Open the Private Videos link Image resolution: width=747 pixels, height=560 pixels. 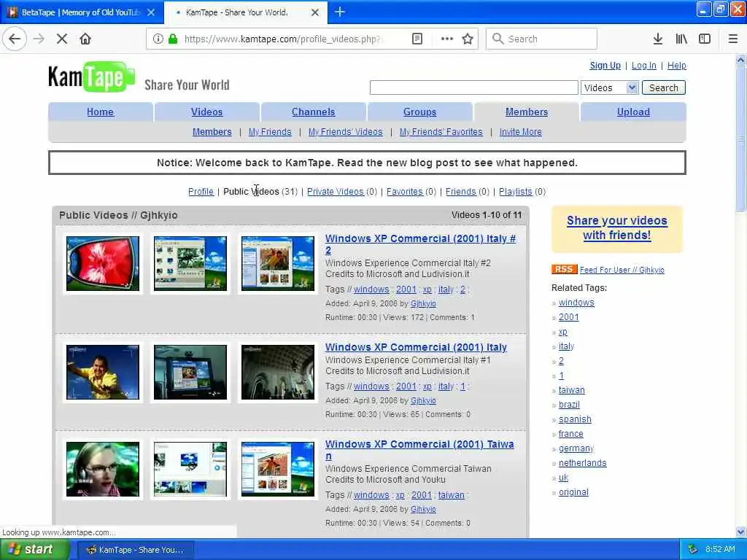point(336,192)
